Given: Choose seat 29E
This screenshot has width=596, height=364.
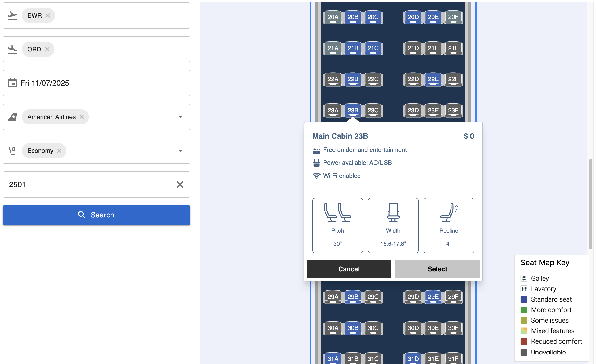Looking at the screenshot, I should pyautogui.click(x=433, y=297).
